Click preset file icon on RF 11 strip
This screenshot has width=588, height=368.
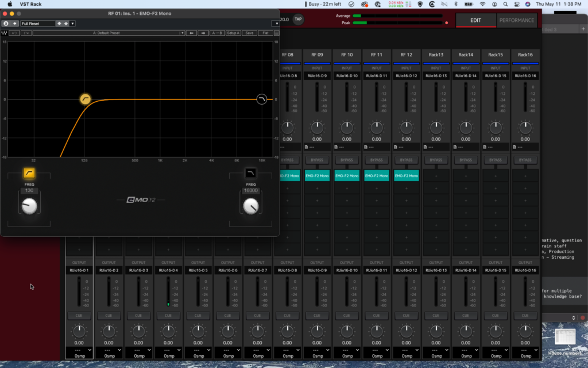366,147
